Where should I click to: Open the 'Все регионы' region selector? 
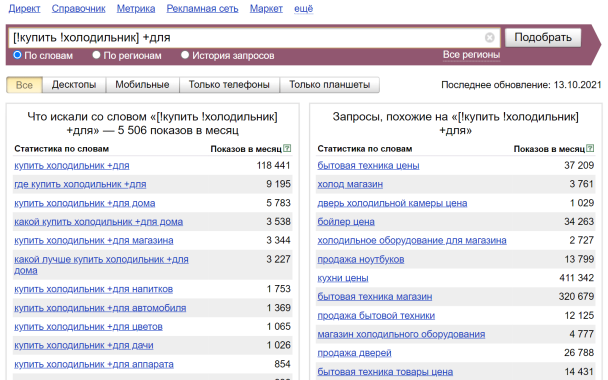[471, 55]
